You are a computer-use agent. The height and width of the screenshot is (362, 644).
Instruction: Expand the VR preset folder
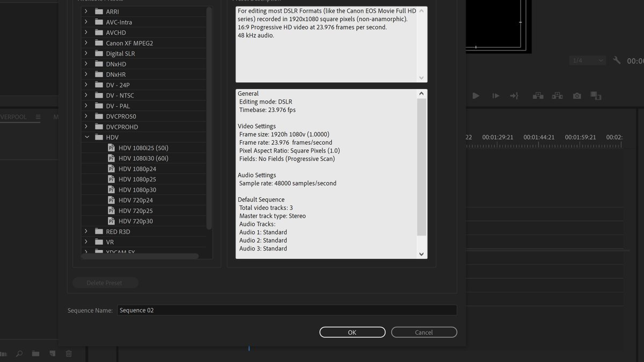(x=86, y=242)
